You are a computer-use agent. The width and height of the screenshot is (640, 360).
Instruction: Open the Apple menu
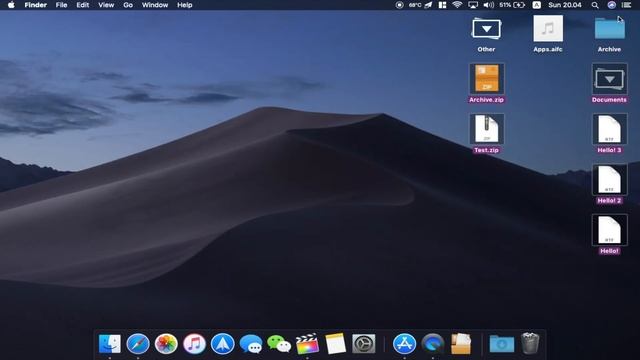pos(11,5)
